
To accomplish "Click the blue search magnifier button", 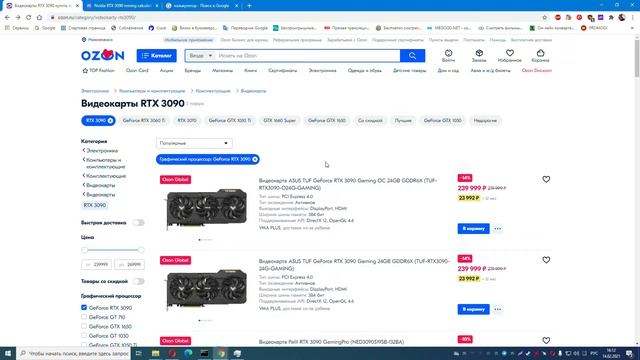I will point(412,56).
